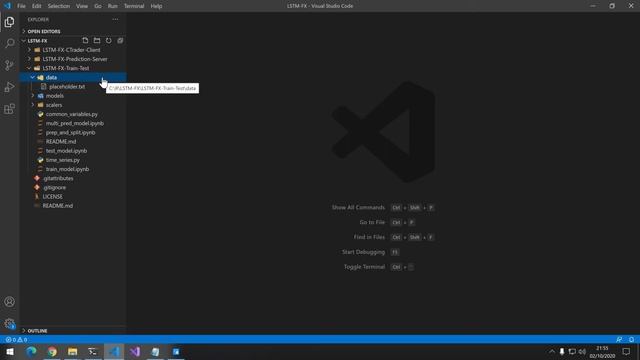Switch to Visual Studio (purple) in taskbar
Viewport: 640px width, 360px height.
(x=135, y=351)
